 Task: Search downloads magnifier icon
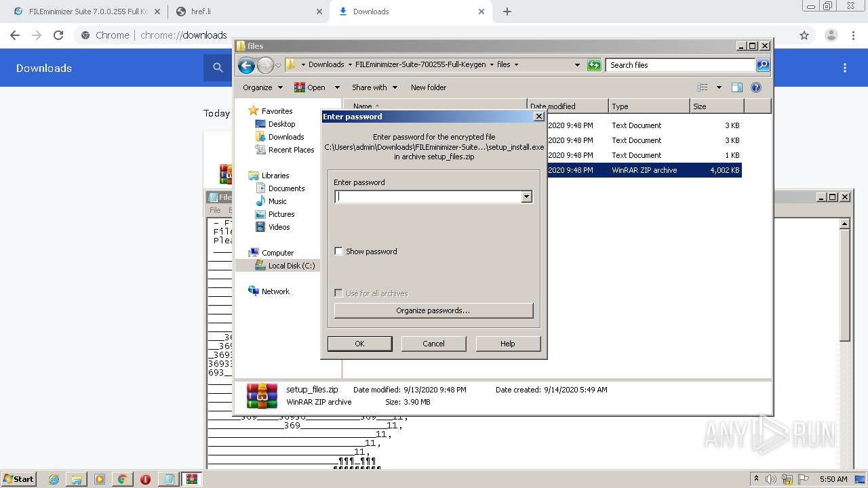coord(218,68)
